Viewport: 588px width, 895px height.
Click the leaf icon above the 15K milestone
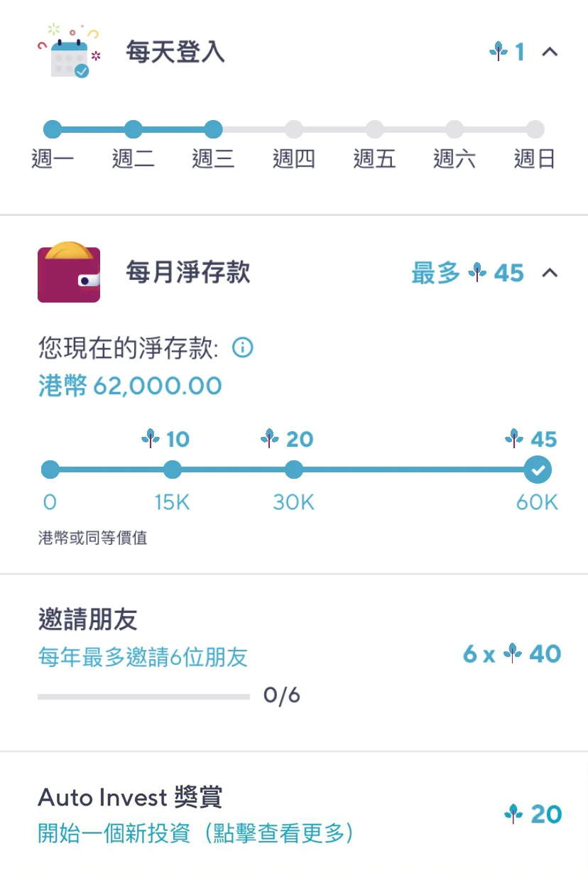[151, 439]
